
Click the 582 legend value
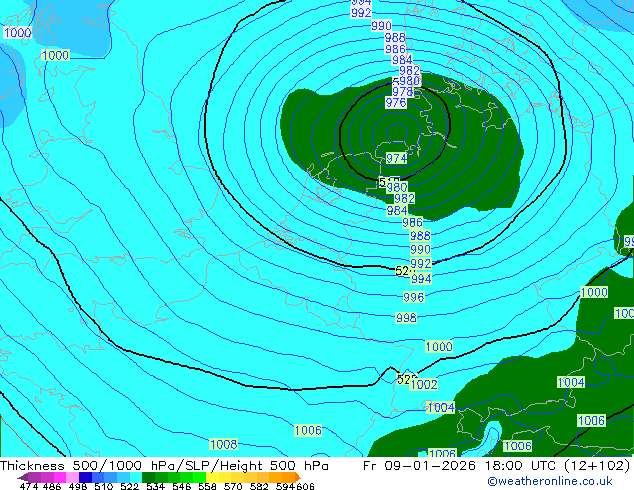(259, 486)
